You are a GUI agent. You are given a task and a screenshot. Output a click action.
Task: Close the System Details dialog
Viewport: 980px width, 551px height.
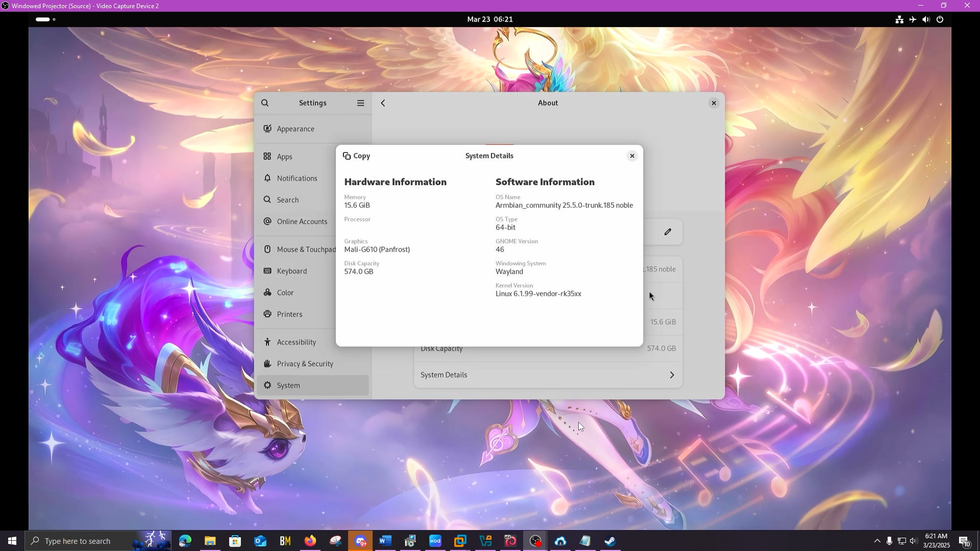coord(632,156)
